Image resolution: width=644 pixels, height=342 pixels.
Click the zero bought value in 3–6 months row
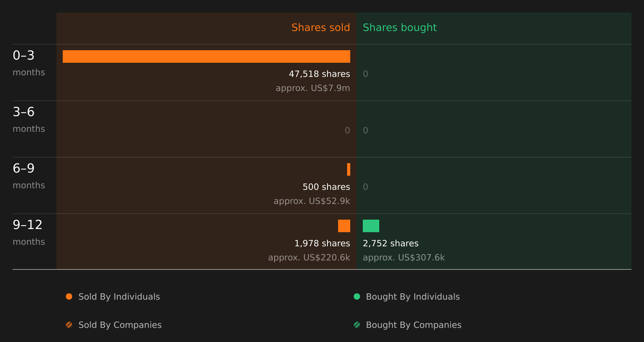[366, 131]
